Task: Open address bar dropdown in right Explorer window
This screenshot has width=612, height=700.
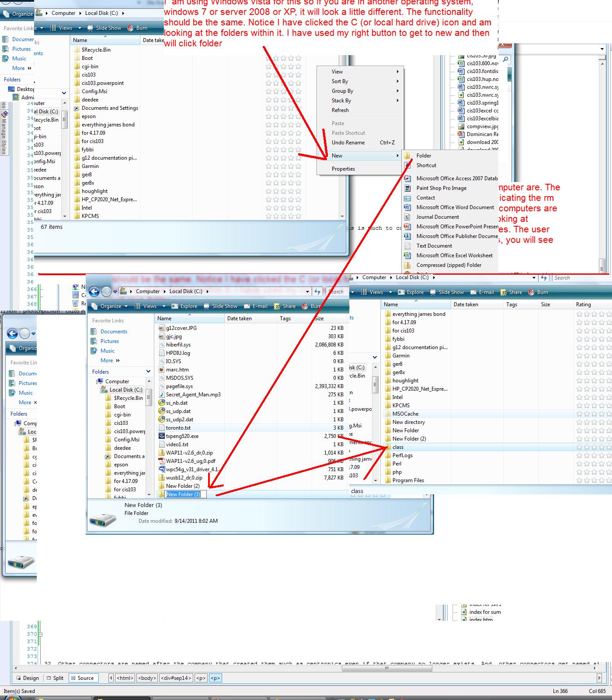Action: [534, 278]
